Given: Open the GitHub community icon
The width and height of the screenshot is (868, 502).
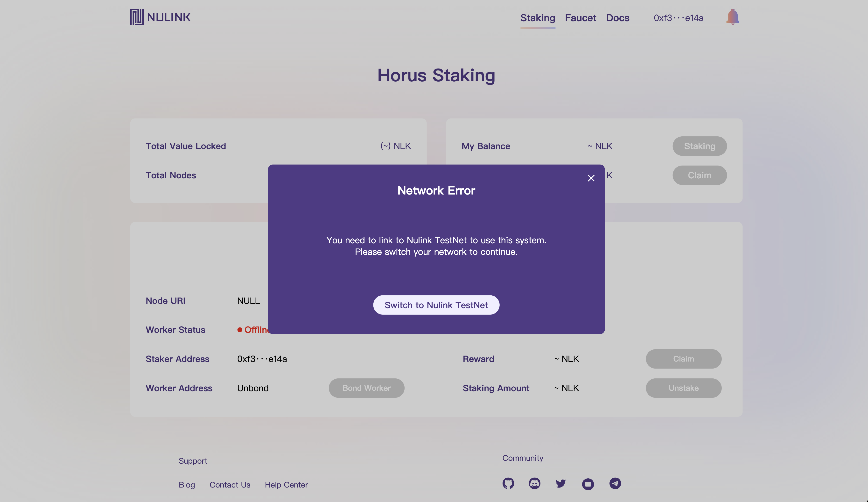Looking at the screenshot, I should click(x=508, y=483).
